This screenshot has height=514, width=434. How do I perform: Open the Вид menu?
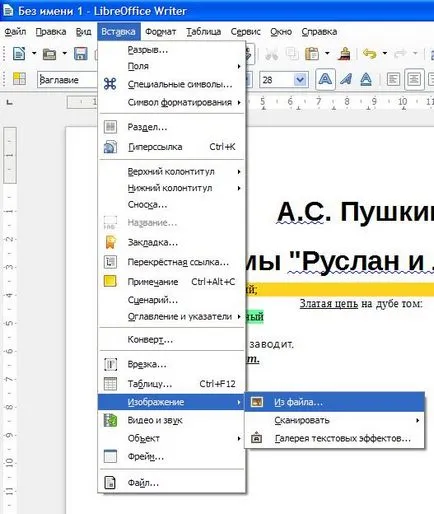click(83, 32)
